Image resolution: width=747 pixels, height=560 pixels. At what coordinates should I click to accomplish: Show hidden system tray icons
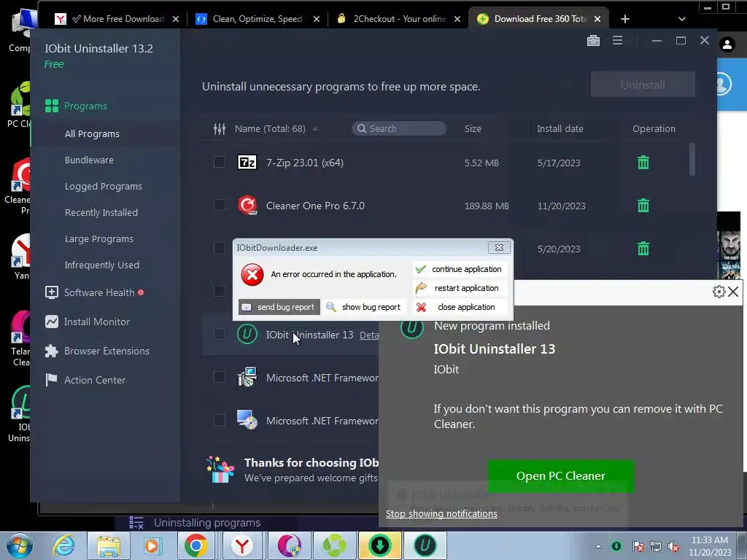point(598,546)
